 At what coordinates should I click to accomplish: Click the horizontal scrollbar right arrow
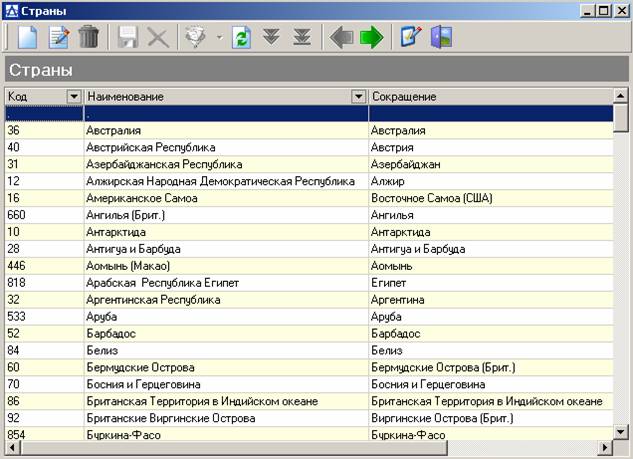pos(604,447)
